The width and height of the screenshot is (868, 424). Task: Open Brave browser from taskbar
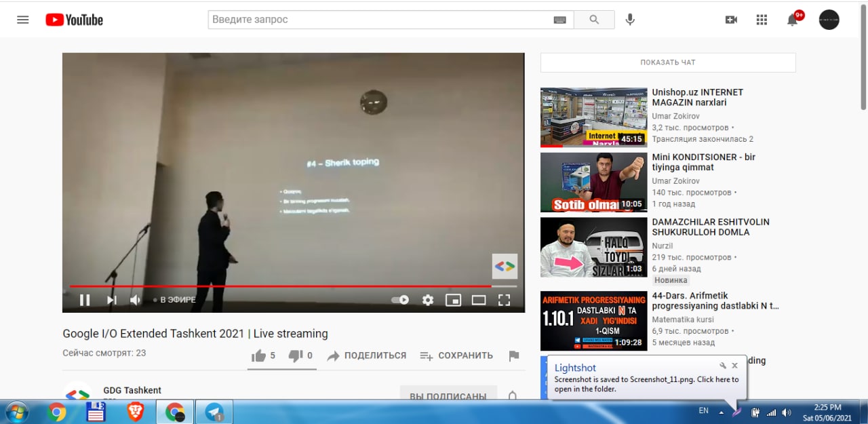coord(136,412)
